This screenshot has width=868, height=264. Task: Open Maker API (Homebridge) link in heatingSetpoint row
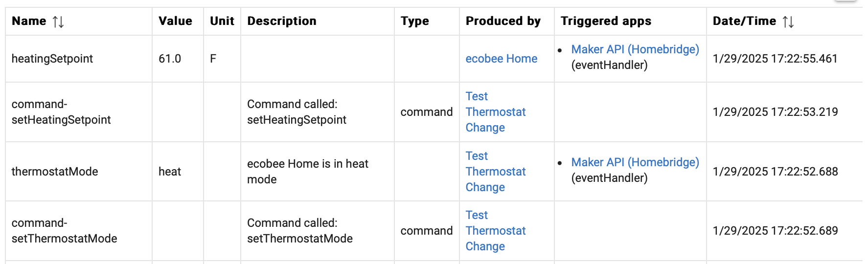635,49
